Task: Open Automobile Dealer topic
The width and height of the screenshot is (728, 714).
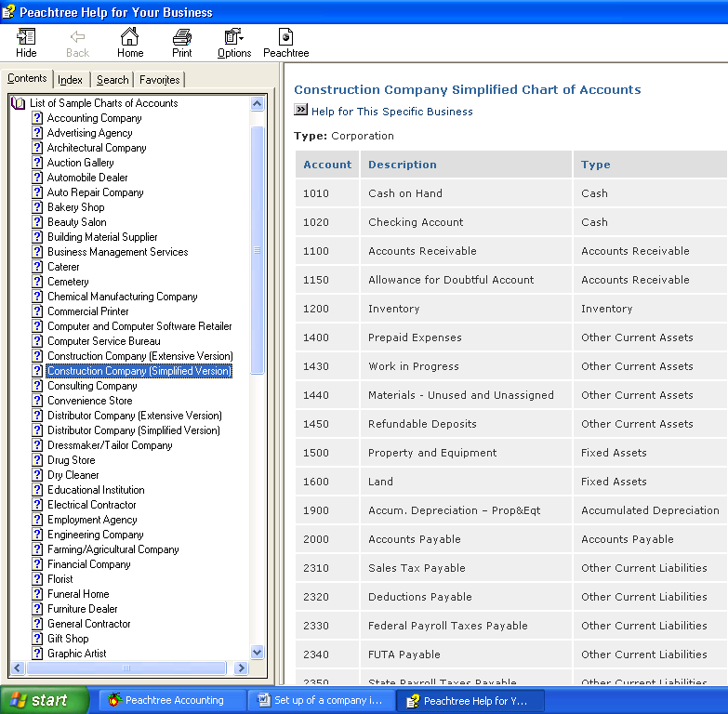Action: 87,178
